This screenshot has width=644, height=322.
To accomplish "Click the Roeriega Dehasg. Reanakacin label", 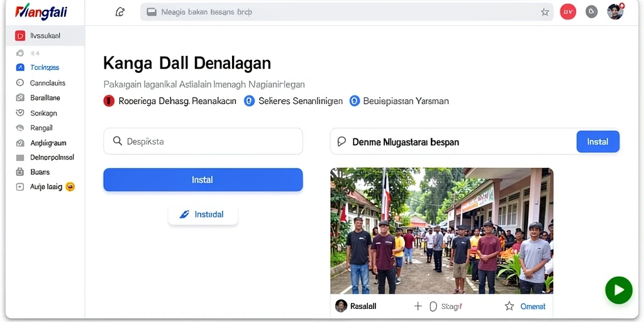I will (x=177, y=101).
